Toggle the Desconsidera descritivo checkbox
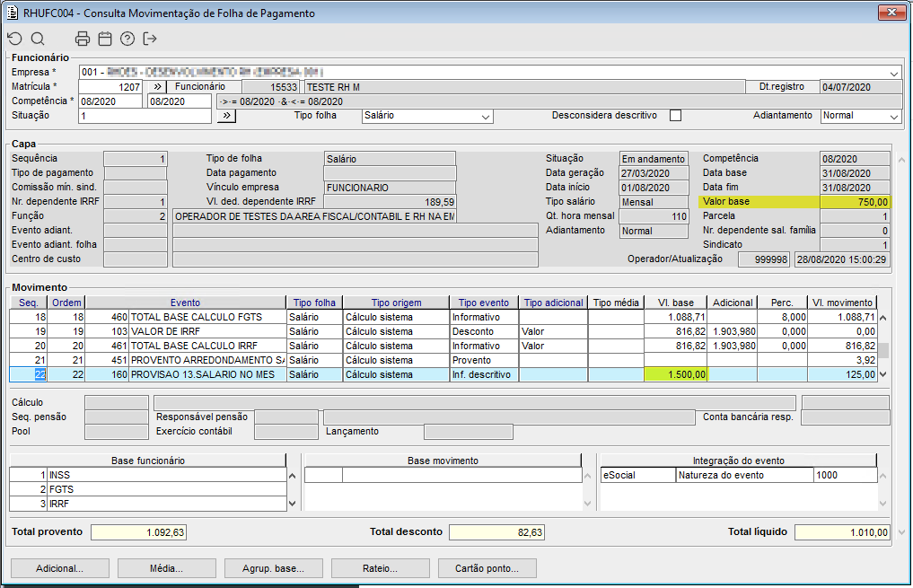This screenshot has height=588, width=913. [676, 116]
